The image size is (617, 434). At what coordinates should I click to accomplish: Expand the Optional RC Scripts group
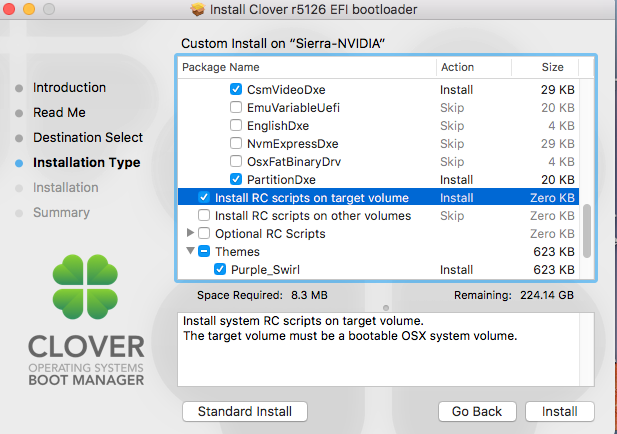(190, 233)
